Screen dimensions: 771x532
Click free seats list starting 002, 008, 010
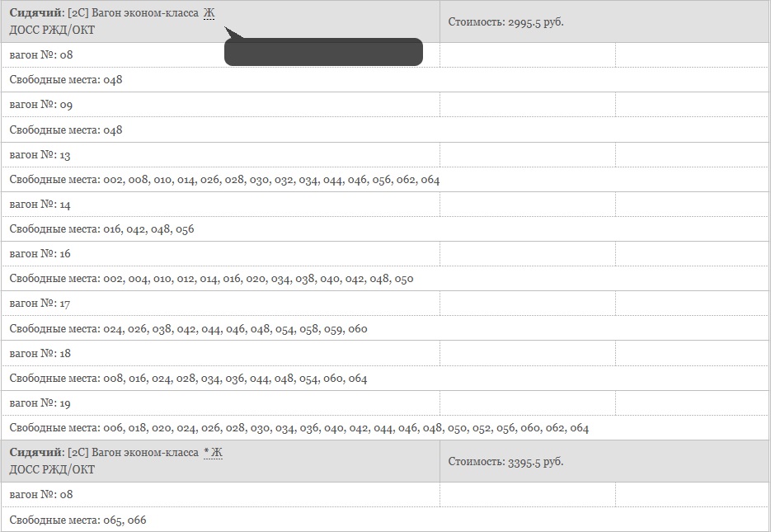(386, 180)
